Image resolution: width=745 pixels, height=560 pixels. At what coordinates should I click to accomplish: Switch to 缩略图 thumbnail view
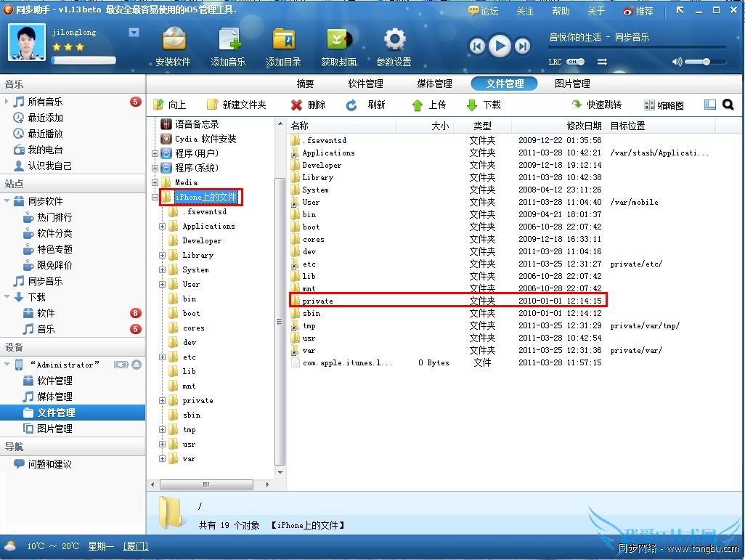click(664, 105)
